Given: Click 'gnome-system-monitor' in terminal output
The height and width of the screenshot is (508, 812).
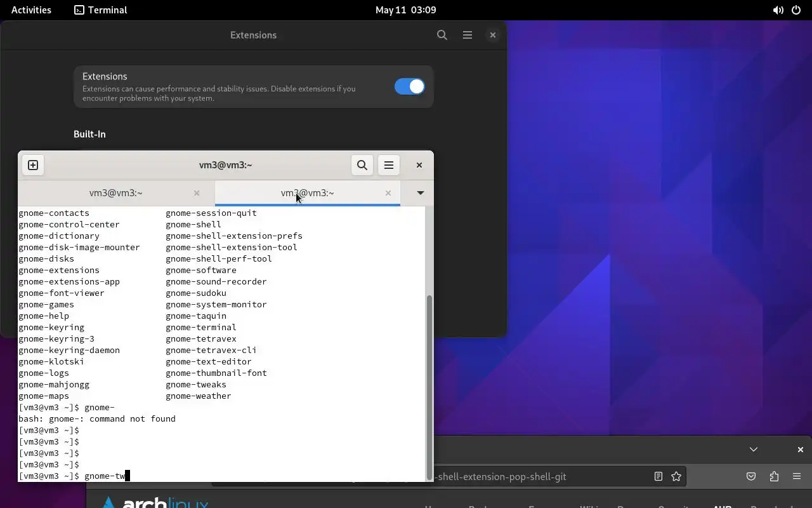Looking at the screenshot, I should coord(216,304).
